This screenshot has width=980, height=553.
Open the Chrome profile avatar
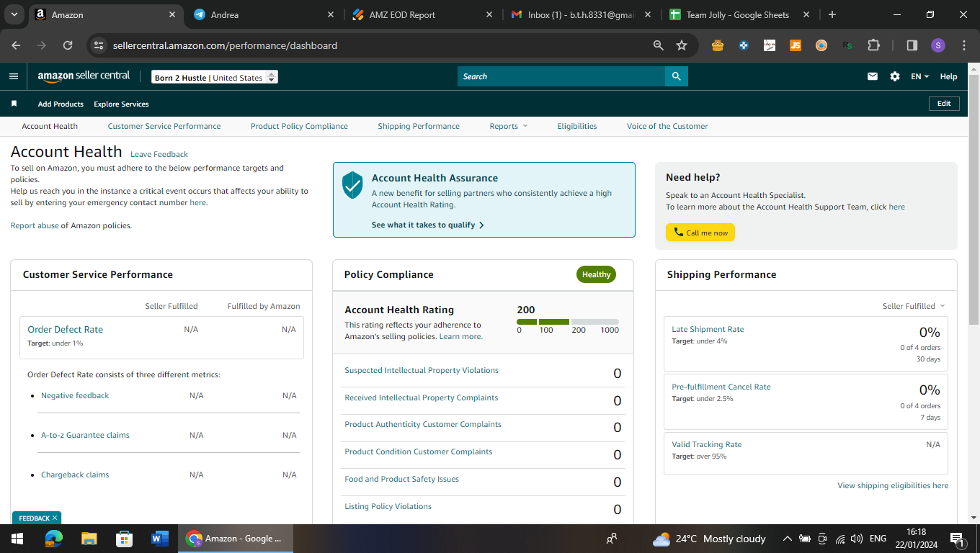click(937, 45)
